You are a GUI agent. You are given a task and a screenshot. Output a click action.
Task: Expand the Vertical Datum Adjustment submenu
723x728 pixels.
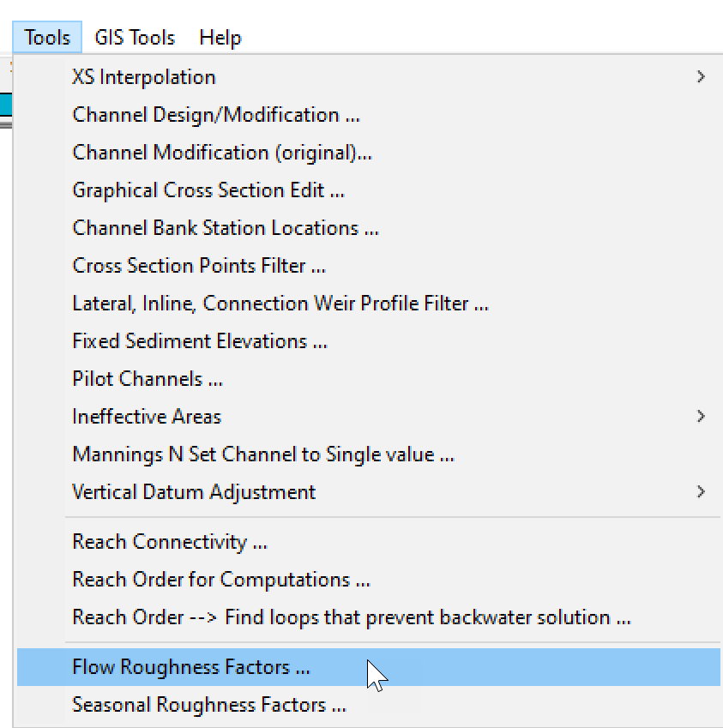pyautogui.click(x=194, y=492)
